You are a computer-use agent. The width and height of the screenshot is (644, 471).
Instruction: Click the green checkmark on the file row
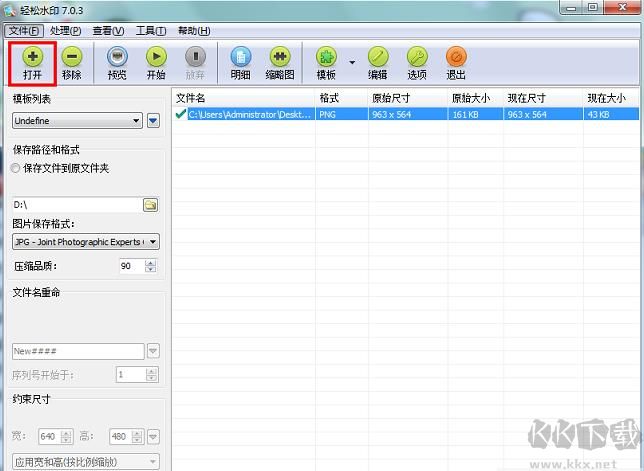[x=180, y=114]
